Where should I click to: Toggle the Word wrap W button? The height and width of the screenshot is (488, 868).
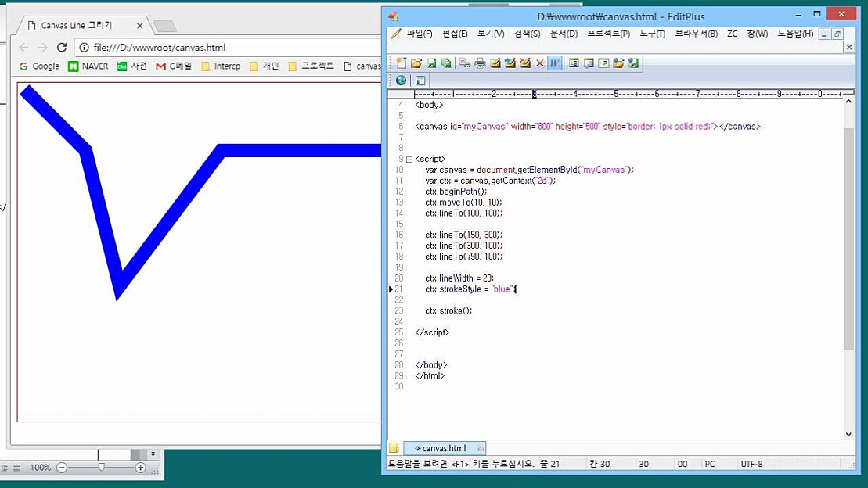554,63
